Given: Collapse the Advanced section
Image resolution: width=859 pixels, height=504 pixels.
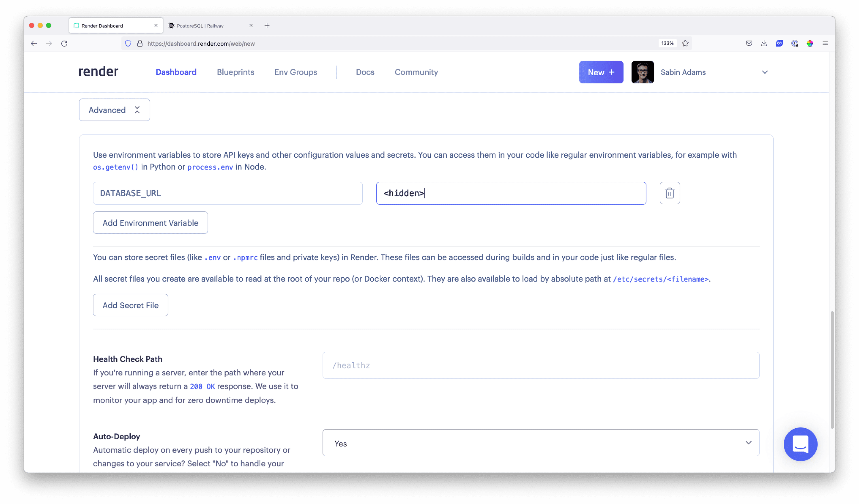Looking at the screenshot, I should point(114,110).
